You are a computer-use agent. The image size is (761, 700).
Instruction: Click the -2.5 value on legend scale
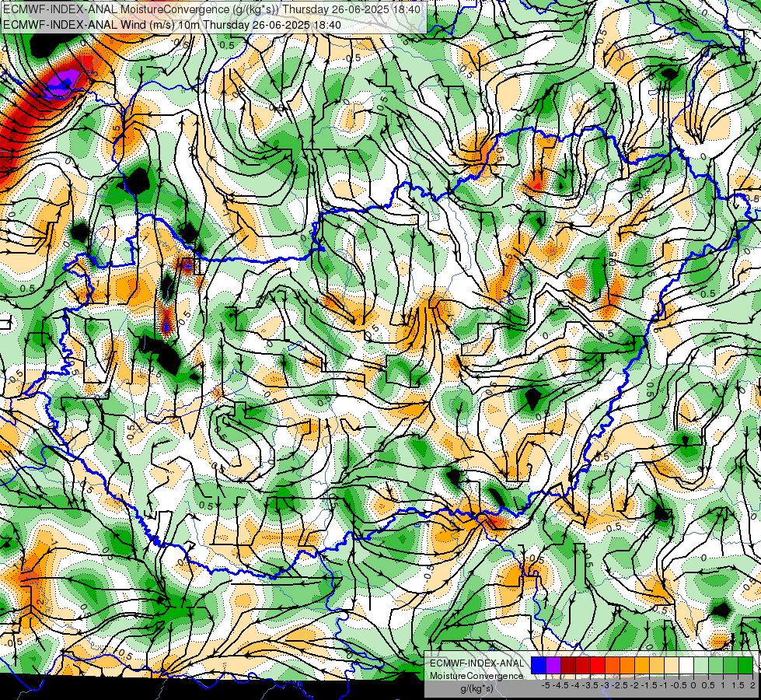point(621,685)
